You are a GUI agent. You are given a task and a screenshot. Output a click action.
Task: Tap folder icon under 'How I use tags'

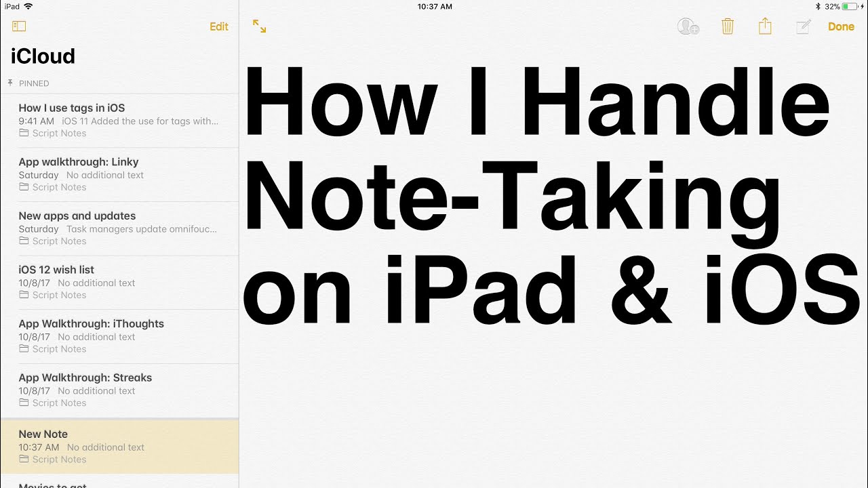24,133
